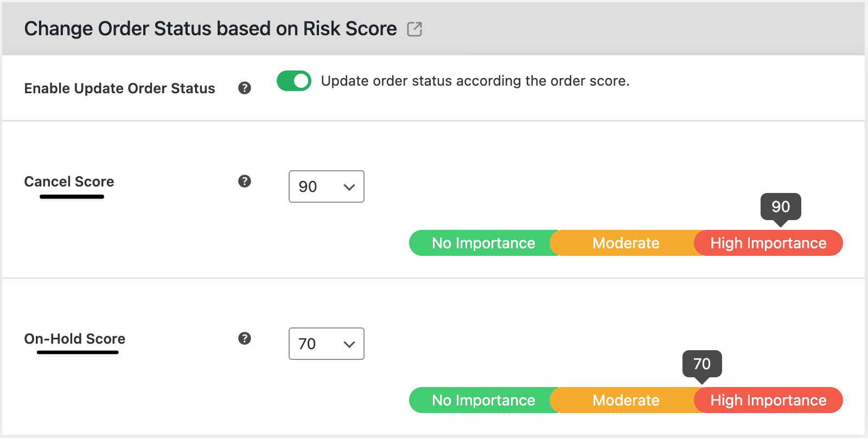Open the On-Hold Score dropdown showing 70
Screen dimensions: 868x438
coord(327,344)
